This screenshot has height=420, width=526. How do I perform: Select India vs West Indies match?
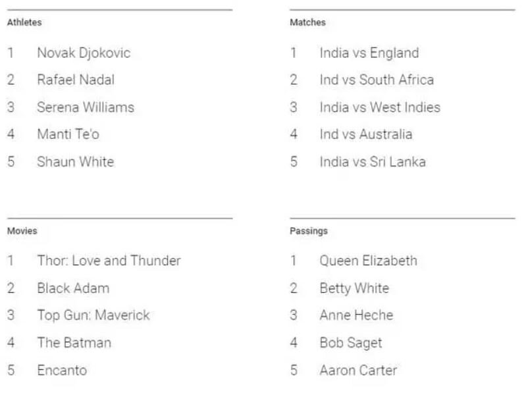(x=380, y=107)
